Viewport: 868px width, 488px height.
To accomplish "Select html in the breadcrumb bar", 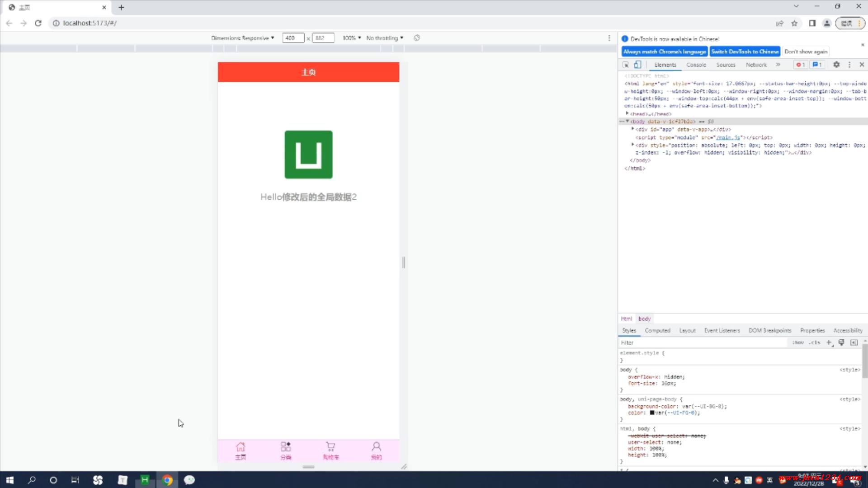I will pyautogui.click(x=626, y=319).
